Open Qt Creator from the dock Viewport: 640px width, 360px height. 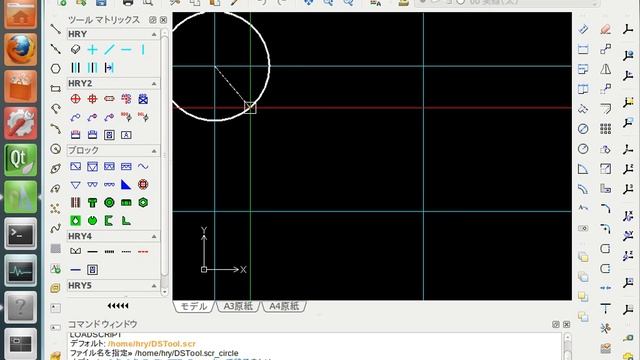click(x=20, y=160)
